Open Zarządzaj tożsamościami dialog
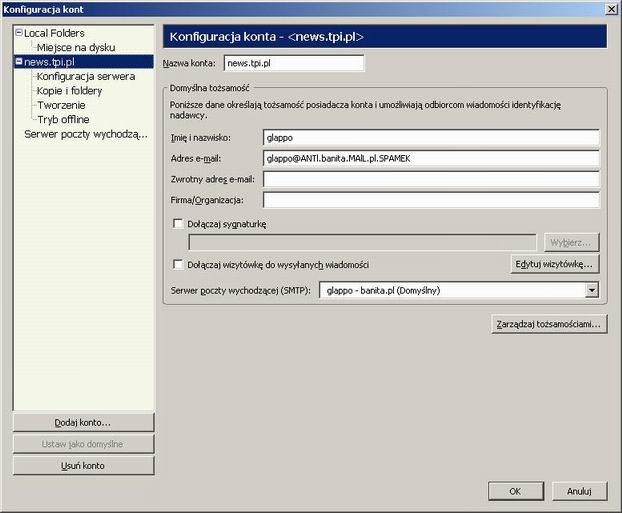Viewport: 622px width, 513px height. [549, 324]
